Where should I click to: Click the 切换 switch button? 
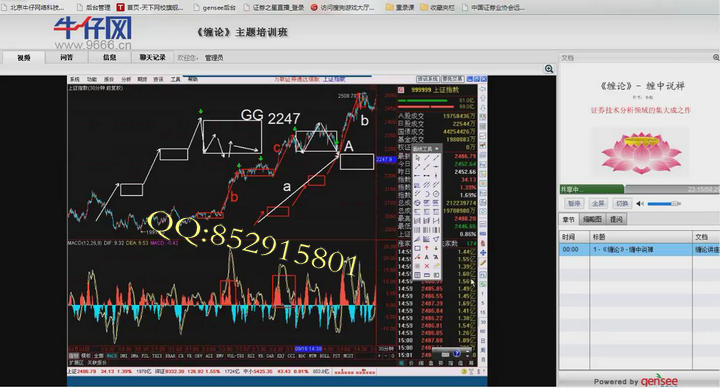tap(622, 203)
